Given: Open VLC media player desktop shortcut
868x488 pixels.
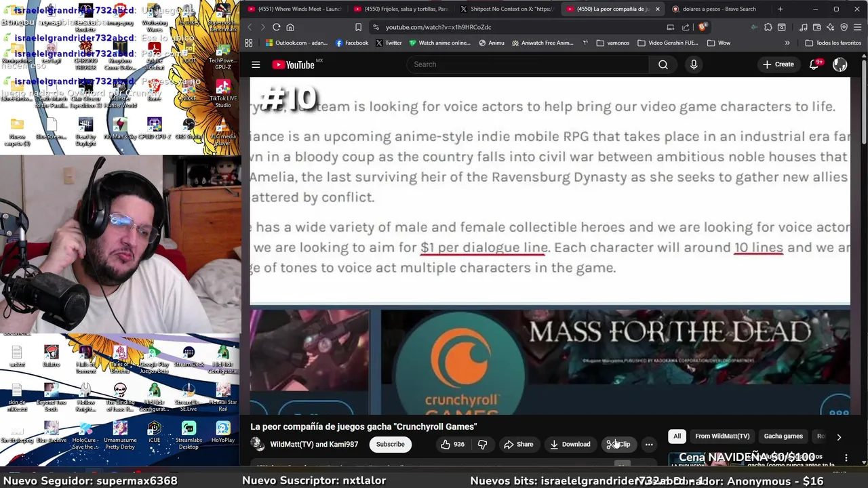Looking at the screenshot, I should pos(223,130).
